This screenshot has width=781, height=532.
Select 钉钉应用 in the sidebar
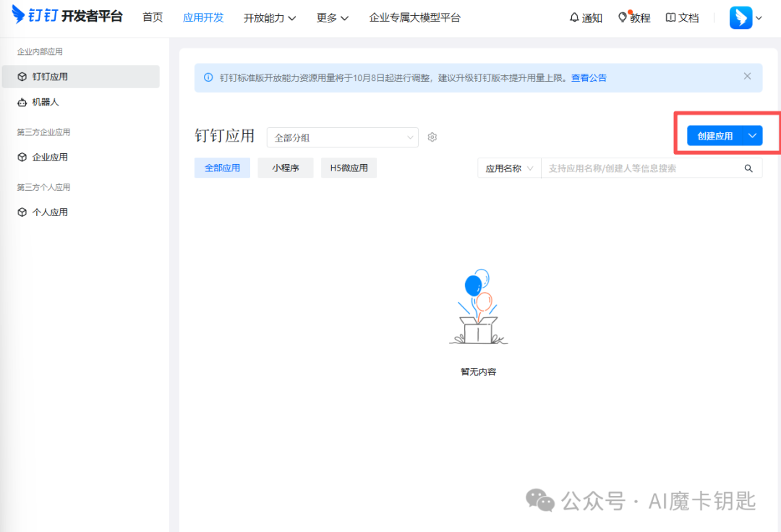pos(81,77)
